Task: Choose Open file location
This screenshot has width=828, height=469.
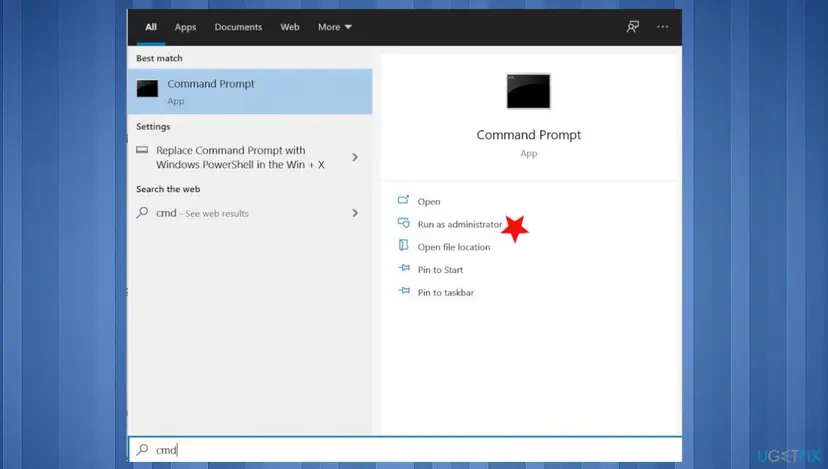Action: (x=454, y=247)
